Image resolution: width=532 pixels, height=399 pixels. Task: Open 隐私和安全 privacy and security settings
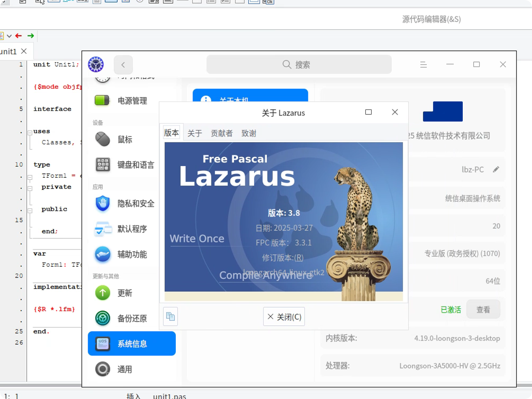click(132, 204)
